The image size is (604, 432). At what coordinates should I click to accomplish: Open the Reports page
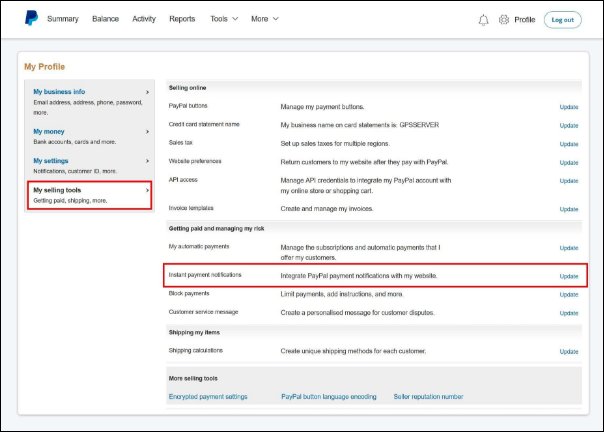182,18
